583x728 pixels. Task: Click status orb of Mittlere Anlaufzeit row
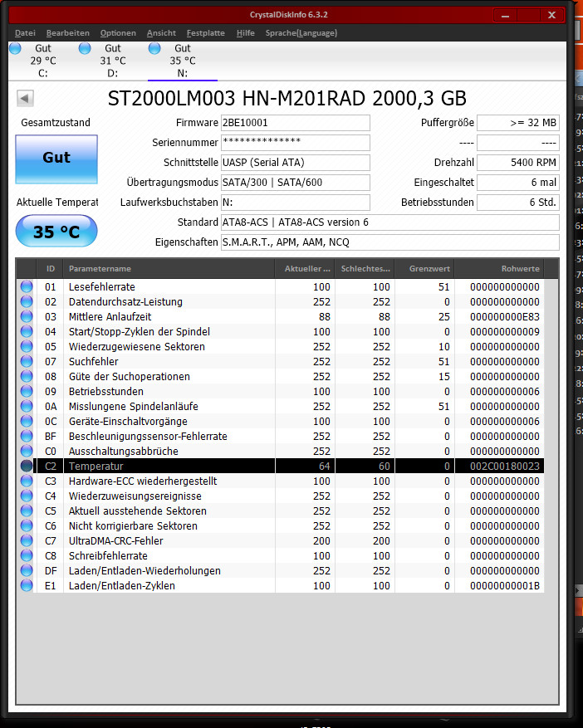tap(27, 316)
